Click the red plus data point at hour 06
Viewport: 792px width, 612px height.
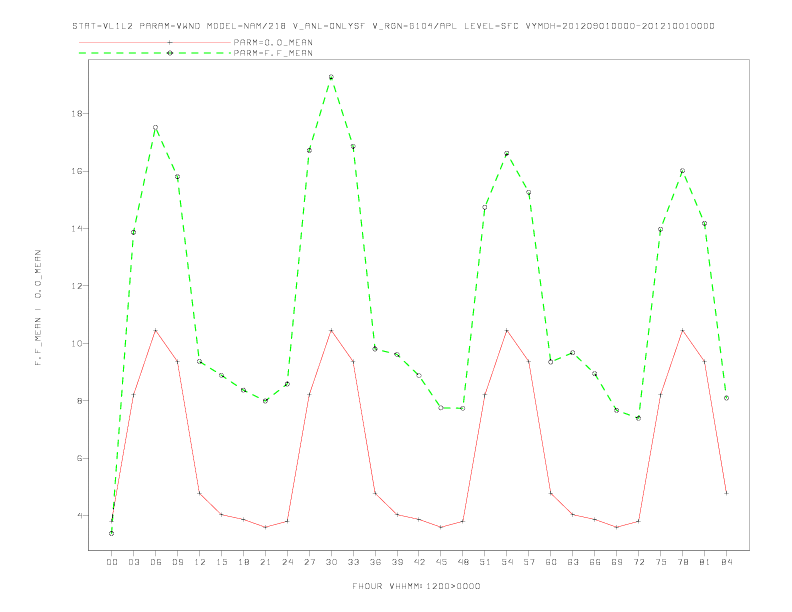[x=156, y=330]
